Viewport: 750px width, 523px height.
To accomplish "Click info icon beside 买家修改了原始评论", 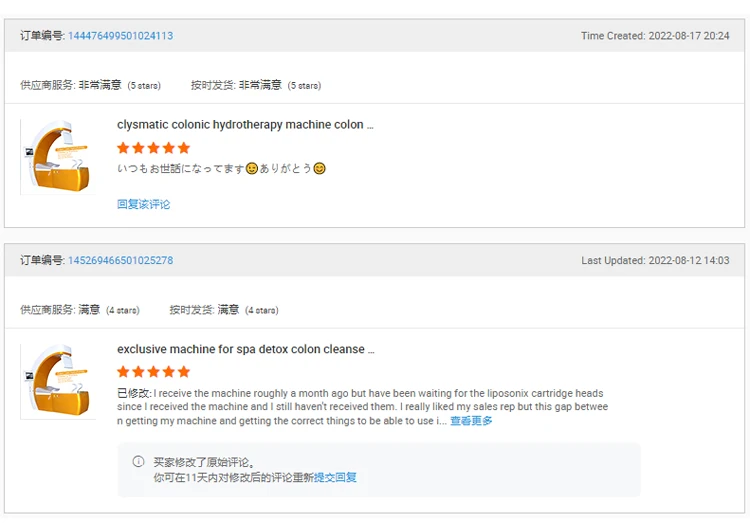I will 138,462.
